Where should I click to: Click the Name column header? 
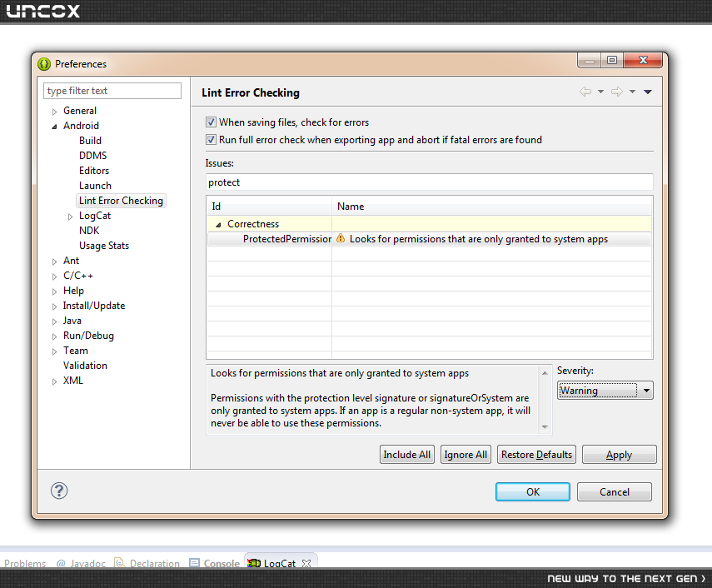492,207
